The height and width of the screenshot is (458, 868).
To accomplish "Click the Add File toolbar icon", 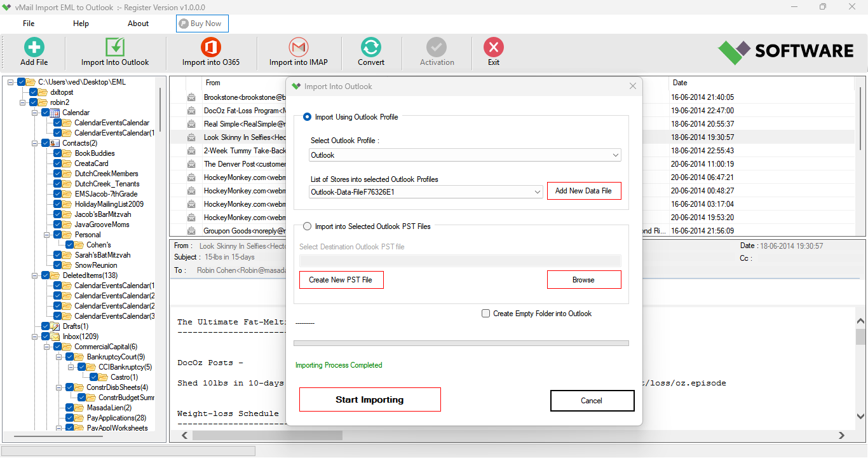I will click(34, 48).
